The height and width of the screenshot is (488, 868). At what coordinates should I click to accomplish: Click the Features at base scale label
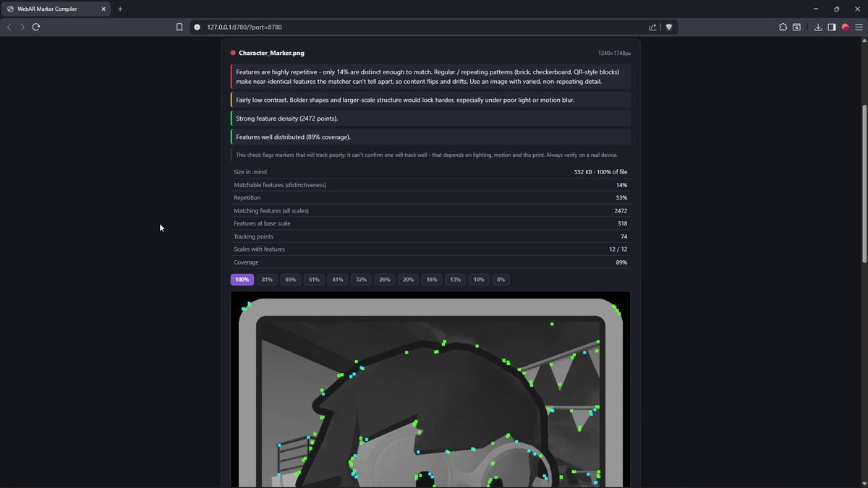click(262, 223)
